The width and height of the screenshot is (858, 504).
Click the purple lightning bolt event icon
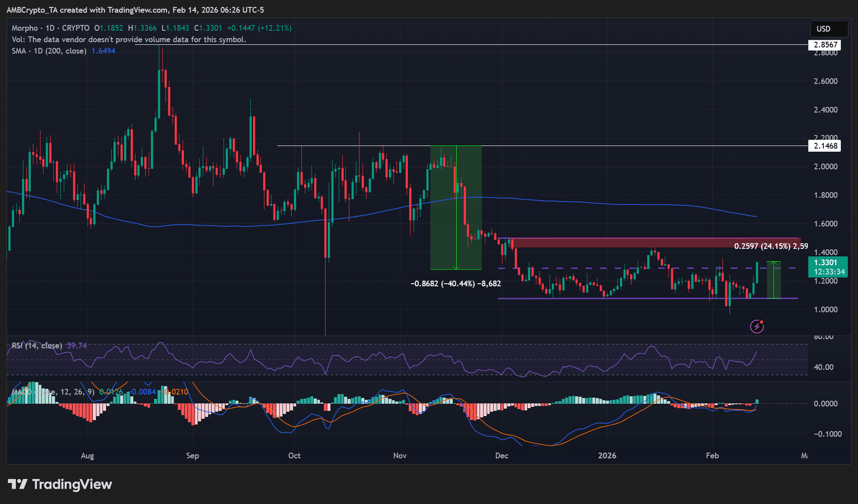pyautogui.click(x=757, y=326)
